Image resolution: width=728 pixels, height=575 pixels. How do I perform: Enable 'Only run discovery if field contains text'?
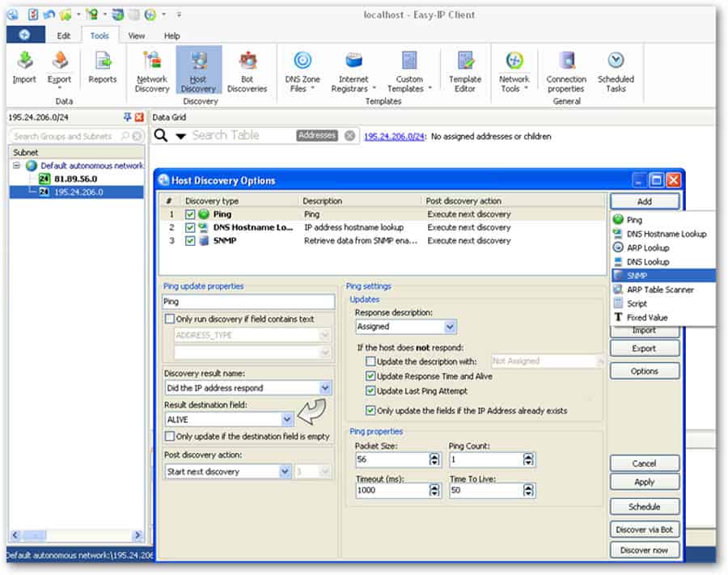coord(170,319)
